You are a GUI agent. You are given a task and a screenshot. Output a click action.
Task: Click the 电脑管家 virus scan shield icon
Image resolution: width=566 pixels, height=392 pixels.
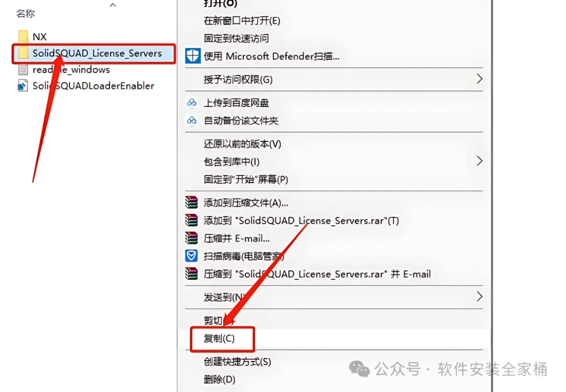click(192, 256)
